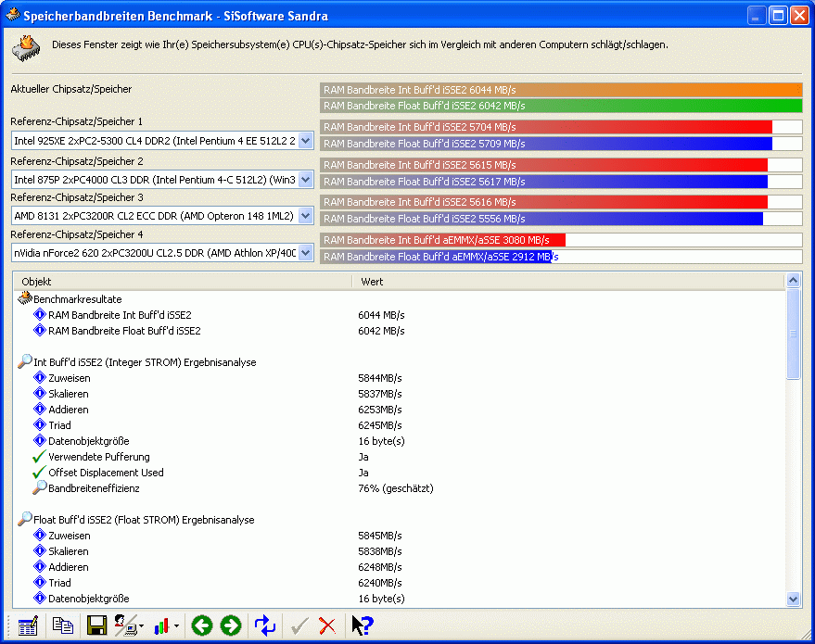
Task: Click the options table icon in toolbar
Action: click(x=28, y=625)
